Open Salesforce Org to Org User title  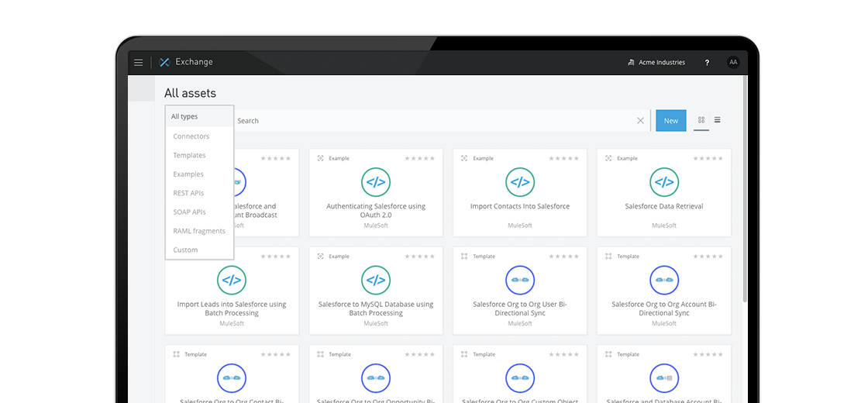tap(520, 309)
